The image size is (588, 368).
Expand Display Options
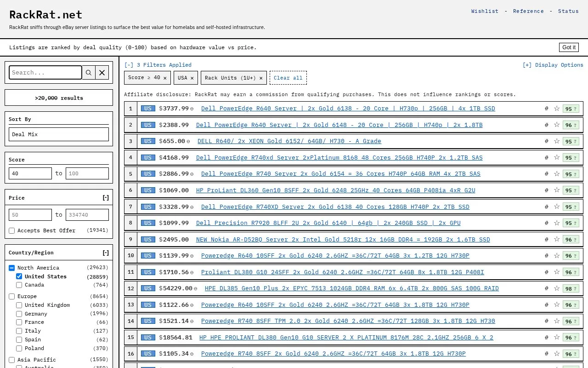(x=553, y=65)
